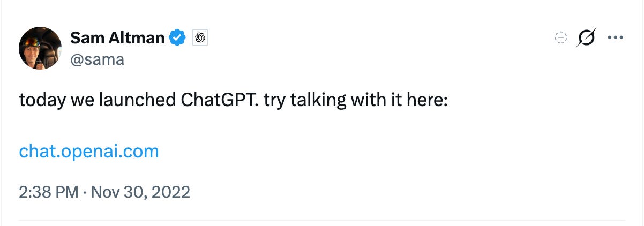This screenshot has height=226, width=644.
Task: Click the tweet text about launching ChatGPT
Action: tap(233, 101)
